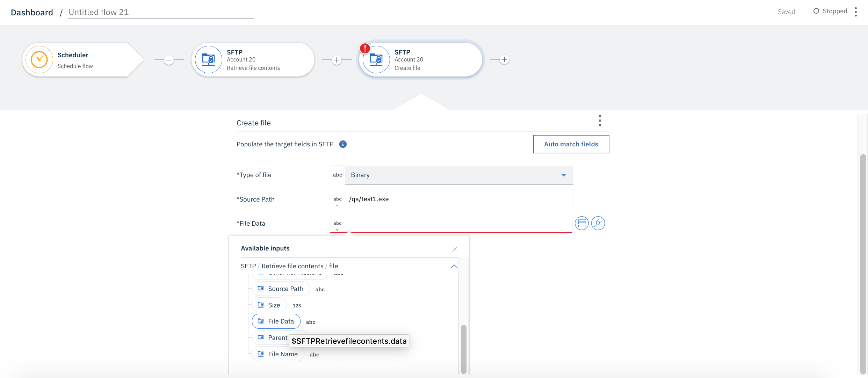
Task: Collapse the SFTP Retrieve file contents section
Action: point(454,266)
